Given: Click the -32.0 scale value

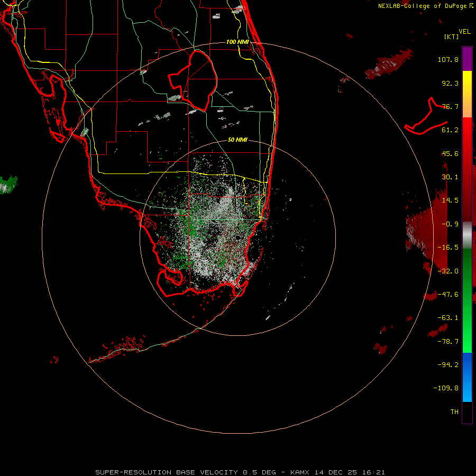Looking at the screenshot, I should 448,271.
